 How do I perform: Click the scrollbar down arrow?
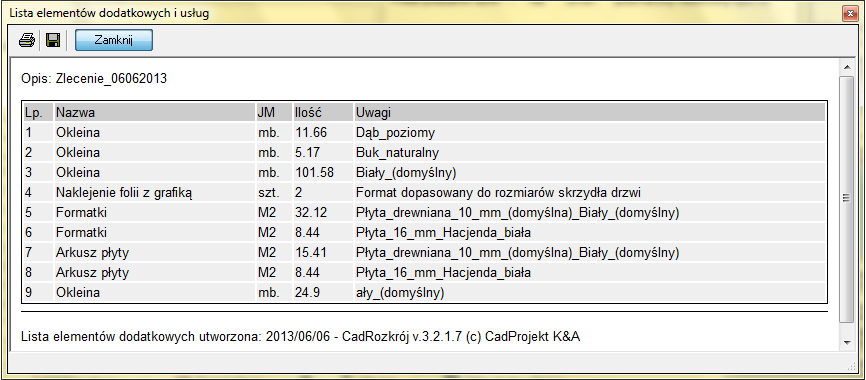click(x=847, y=343)
